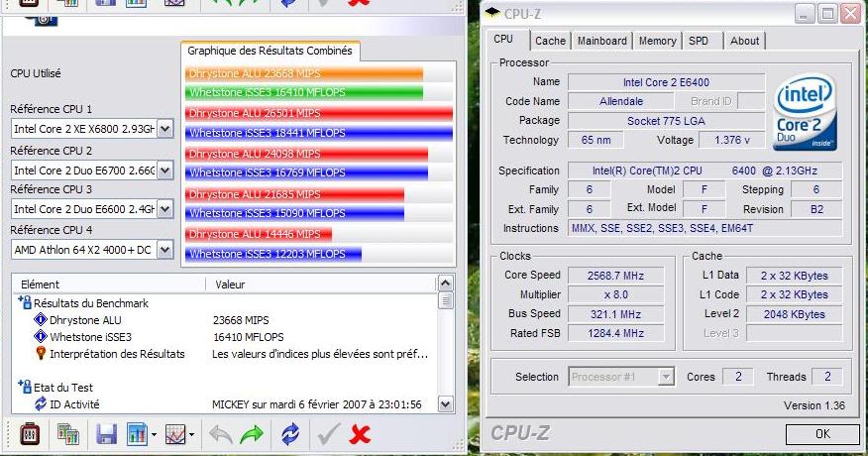Click the gray back arrow in bottom toolbar
This screenshot has height=456, width=868.
pos(220,434)
